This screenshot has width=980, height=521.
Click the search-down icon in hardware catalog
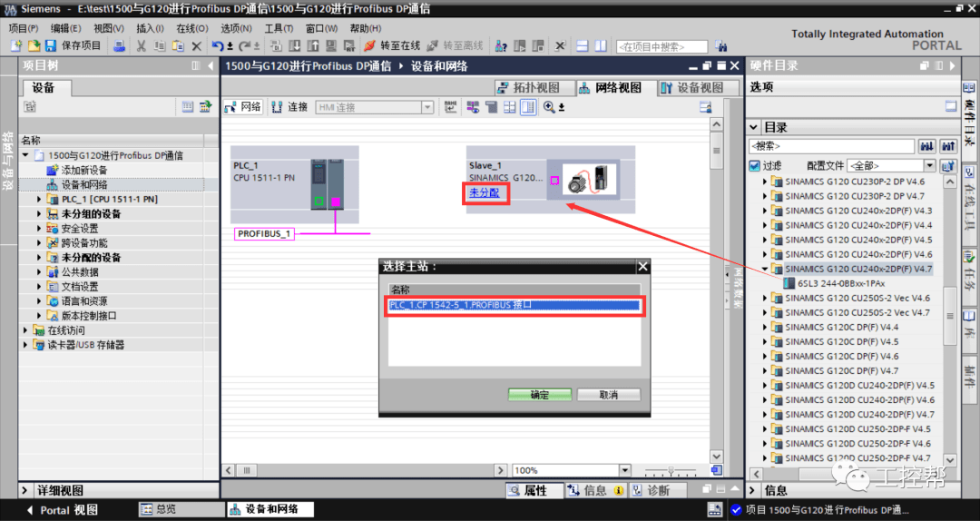coord(927,146)
